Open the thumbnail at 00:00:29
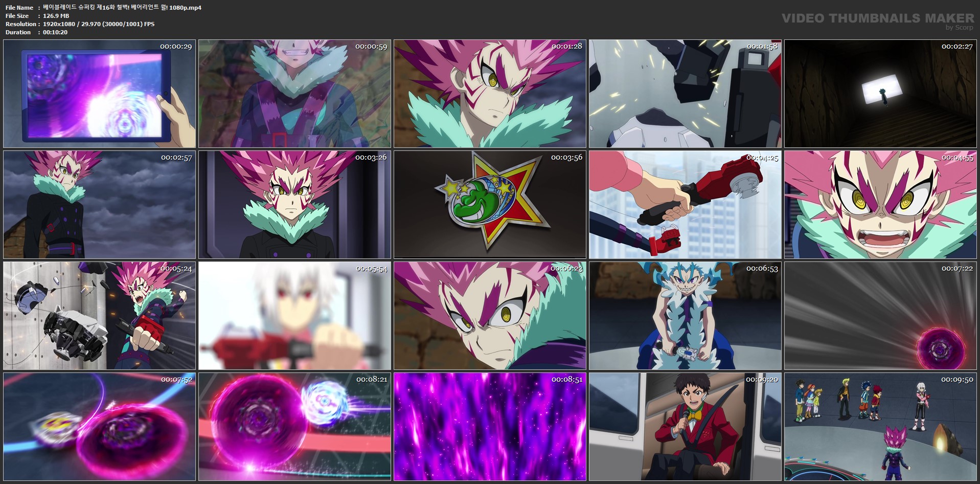Screen dimensions: 980x484 click(100, 94)
